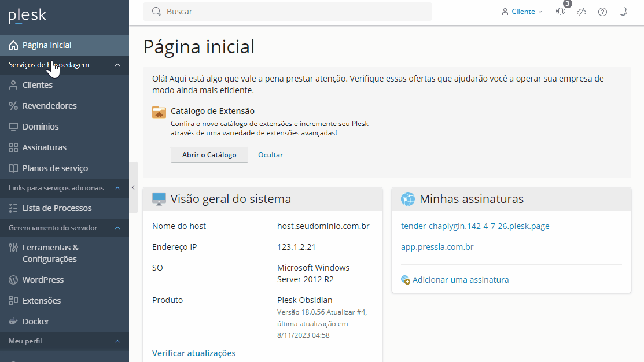Open Planos de serviço menu item
This screenshot has height=362, width=644.
coord(64,168)
